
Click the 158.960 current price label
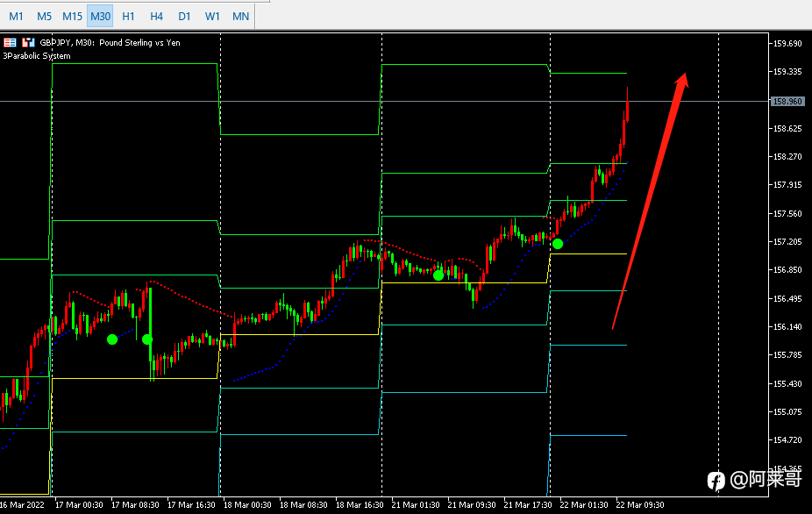787,102
